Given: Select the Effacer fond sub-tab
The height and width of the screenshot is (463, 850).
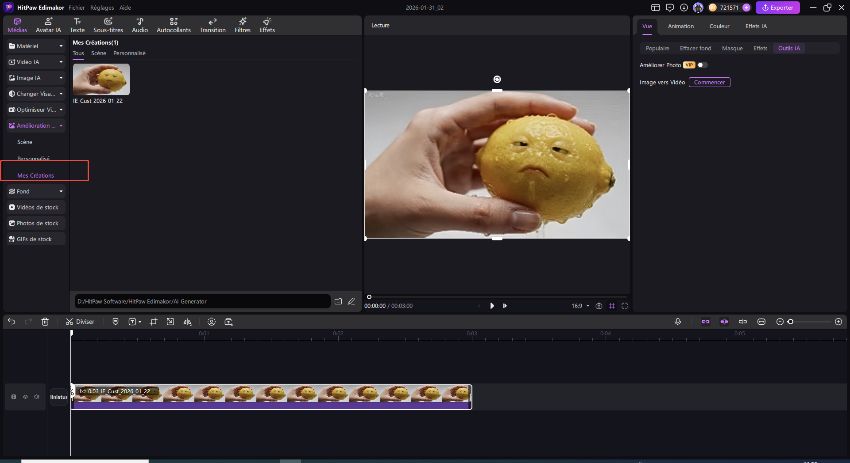Looking at the screenshot, I should tap(695, 48).
